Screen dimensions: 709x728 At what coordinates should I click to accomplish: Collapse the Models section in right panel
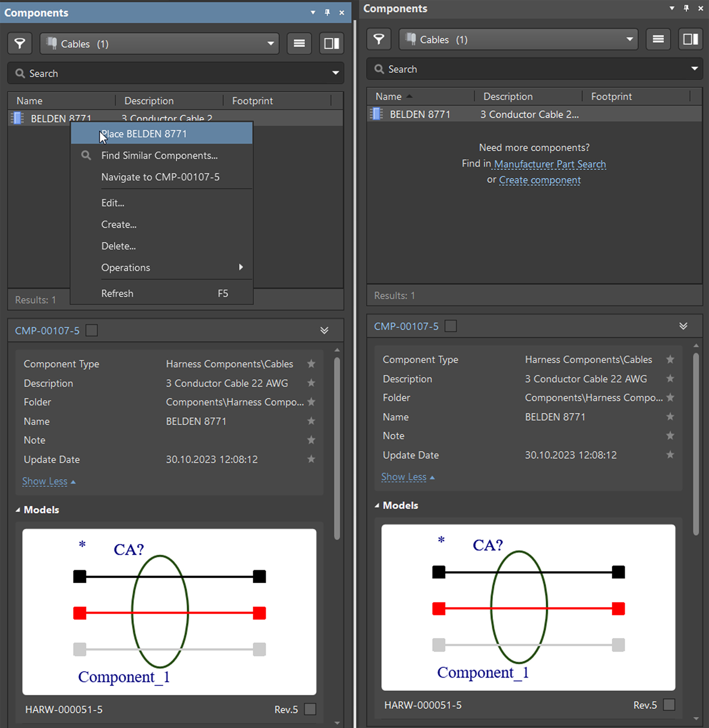377,506
